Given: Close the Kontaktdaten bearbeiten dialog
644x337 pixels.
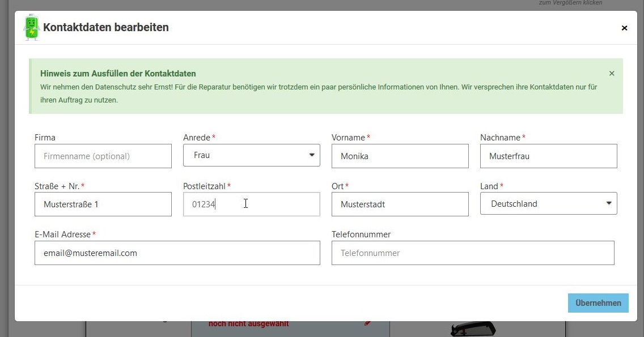Looking at the screenshot, I should [x=624, y=28].
